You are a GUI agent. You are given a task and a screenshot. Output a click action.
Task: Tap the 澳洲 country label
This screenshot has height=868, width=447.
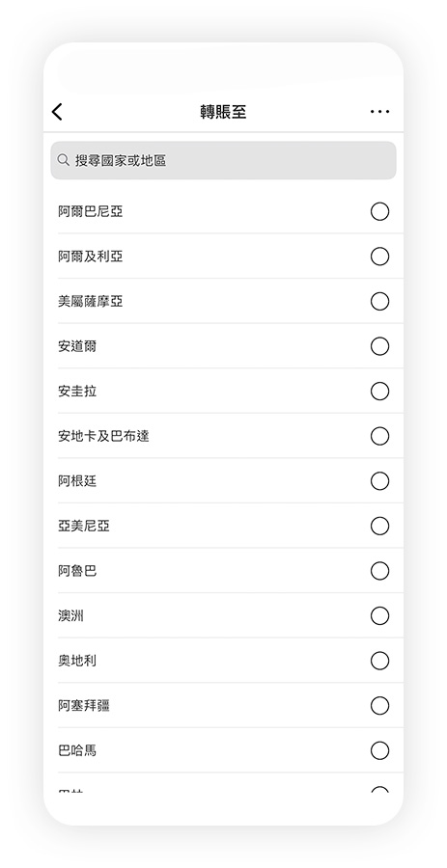(x=70, y=615)
